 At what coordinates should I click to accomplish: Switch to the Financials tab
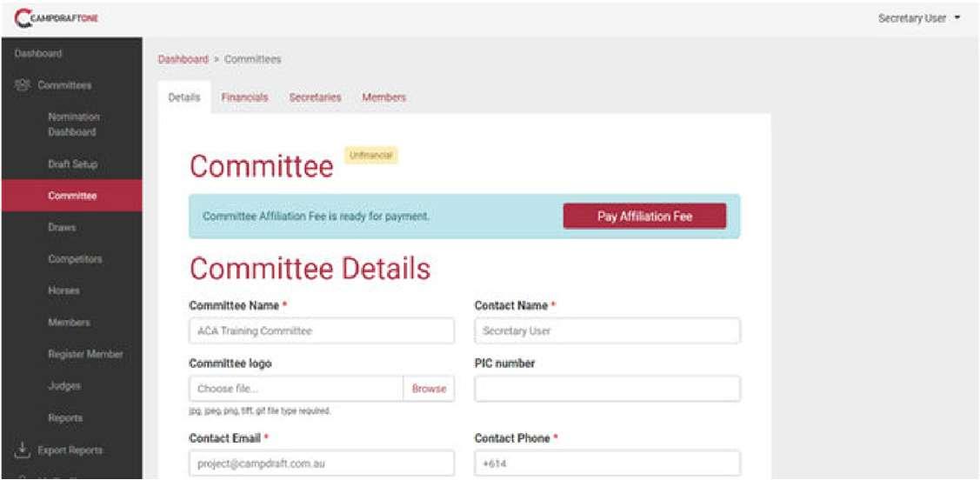[x=244, y=97]
